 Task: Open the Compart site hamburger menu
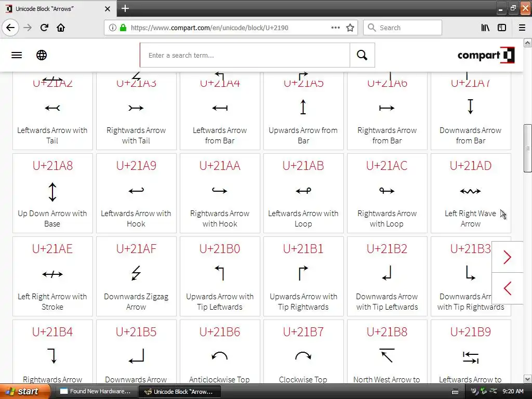(17, 55)
